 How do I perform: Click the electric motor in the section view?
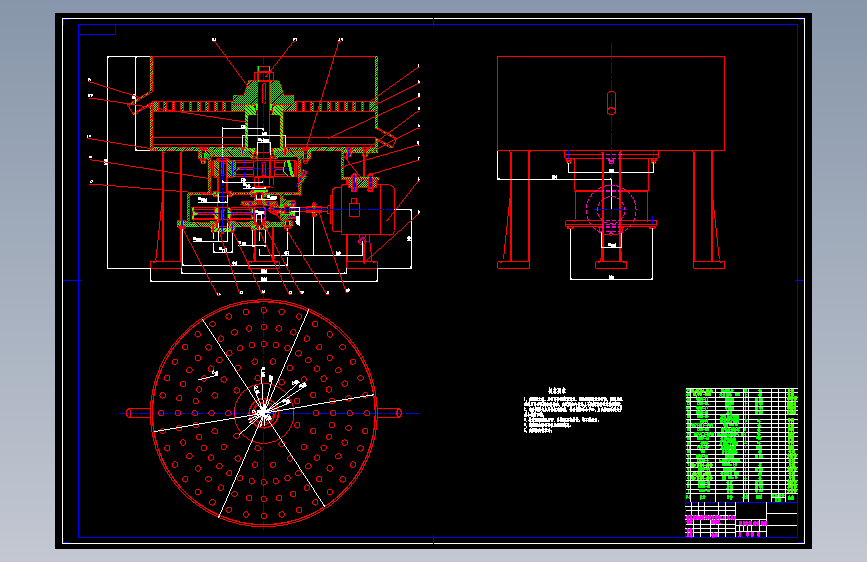coord(363,210)
